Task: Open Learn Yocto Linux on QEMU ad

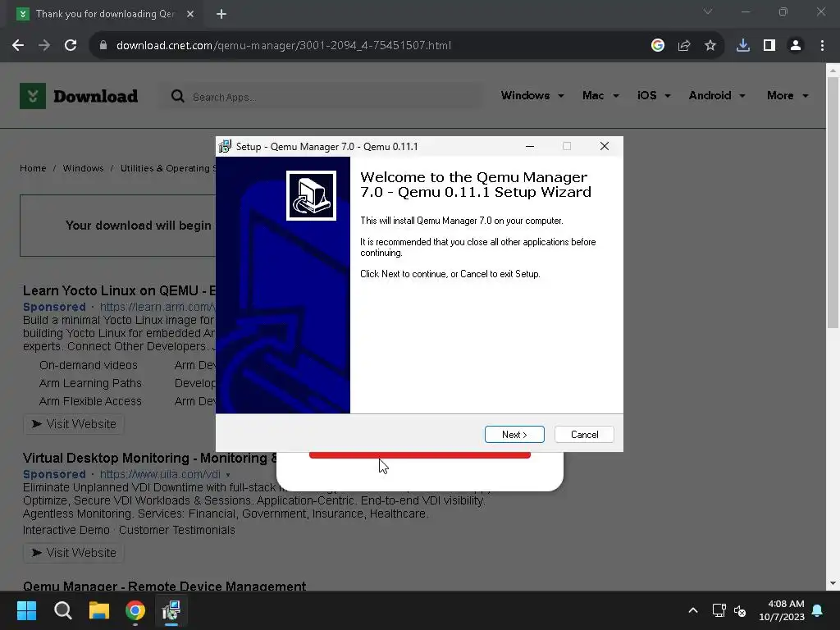Action: [x=119, y=290]
